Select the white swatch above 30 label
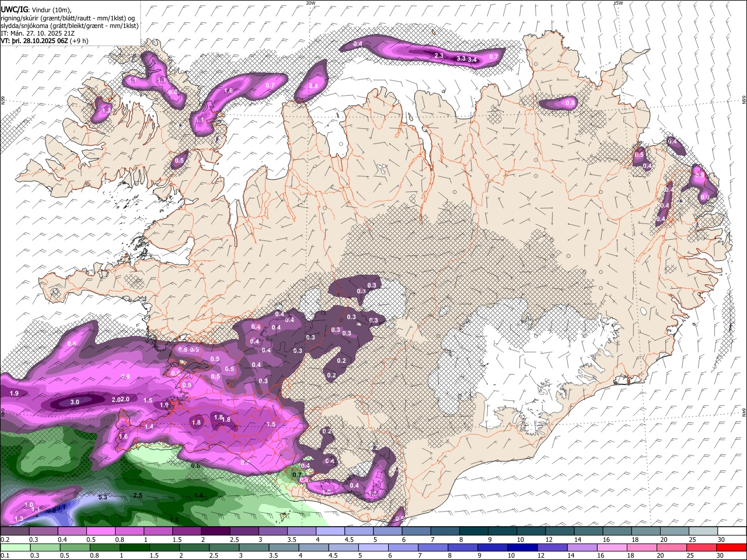Image resolution: width=747 pixels, height=560 pixels. coord(732,531)
